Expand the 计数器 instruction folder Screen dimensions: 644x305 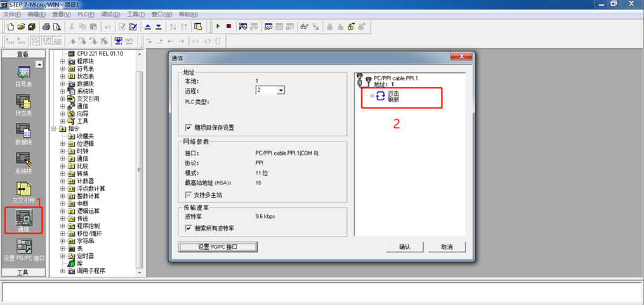(x=63, y=181)
